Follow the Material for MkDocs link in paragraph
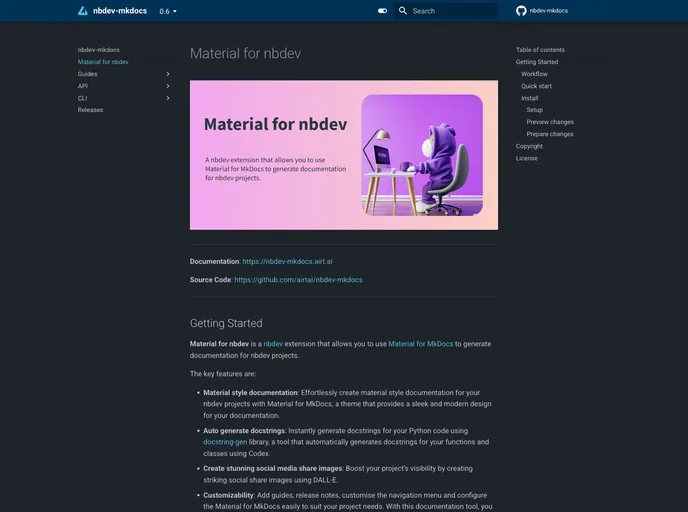The image size is (688, 512). [420, 344]
